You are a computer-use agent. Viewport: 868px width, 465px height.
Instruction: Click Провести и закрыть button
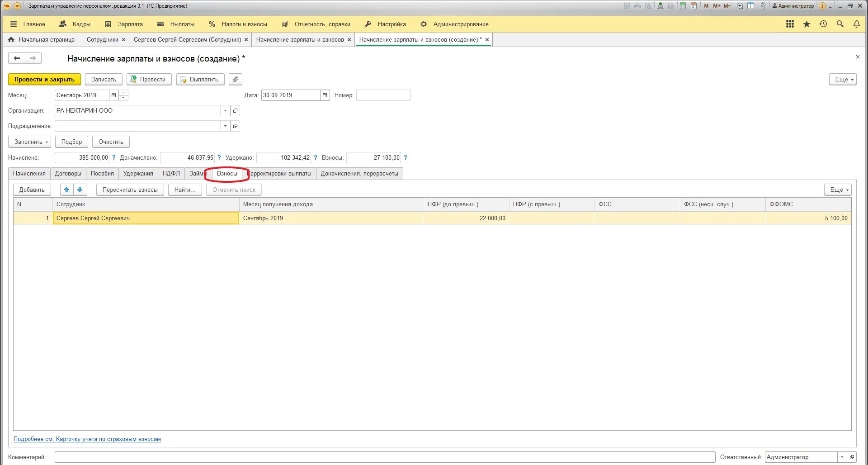coord(44,79)
